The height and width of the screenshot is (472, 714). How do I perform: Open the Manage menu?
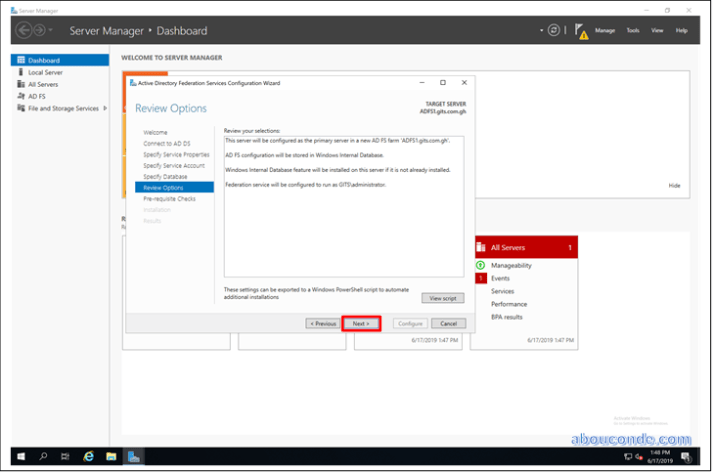[605, 30]
